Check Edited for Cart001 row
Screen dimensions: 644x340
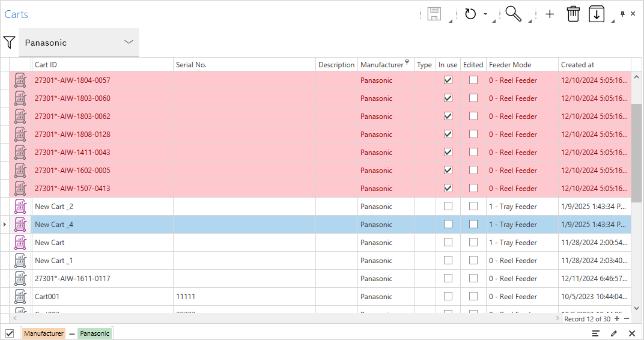coord(473,297)
